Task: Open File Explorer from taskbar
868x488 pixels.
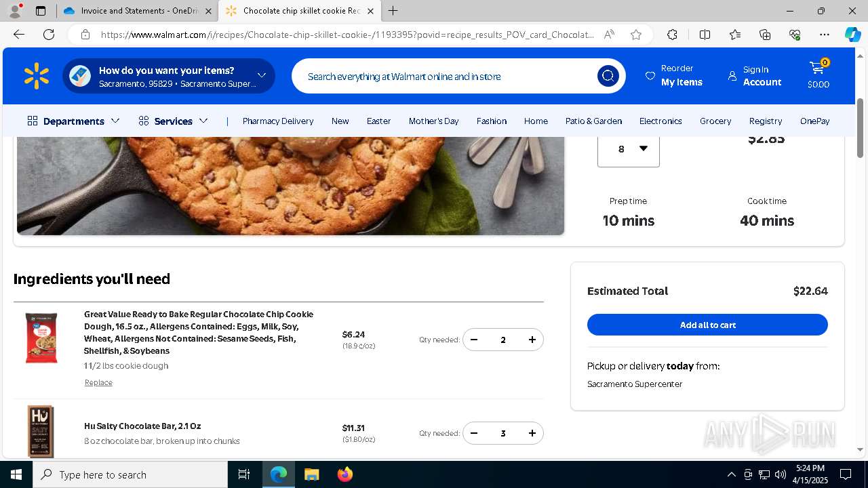Action: (311, 474)
